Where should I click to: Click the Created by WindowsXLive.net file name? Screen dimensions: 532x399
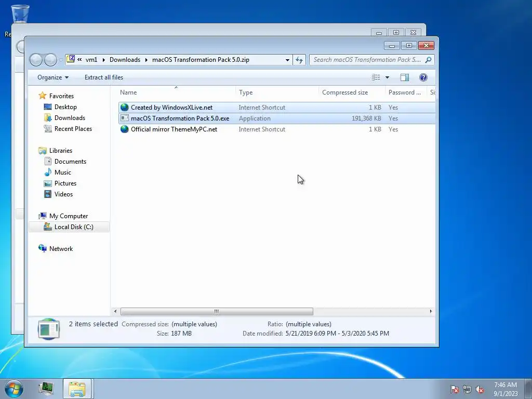[x=171, y=107]
